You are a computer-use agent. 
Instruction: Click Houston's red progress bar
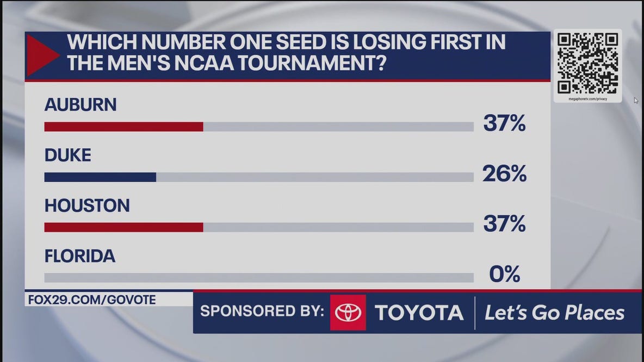(123, 227)
